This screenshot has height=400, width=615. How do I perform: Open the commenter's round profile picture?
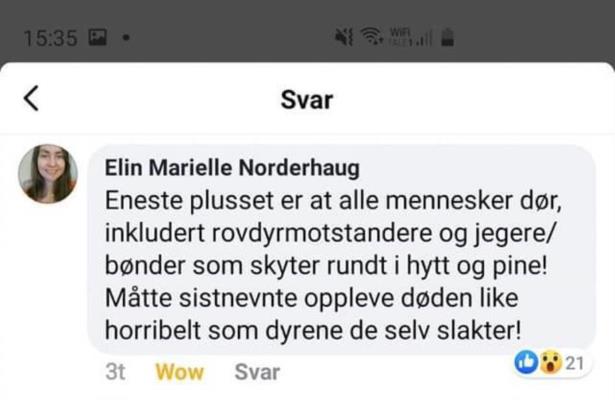[x=48, y=174]
